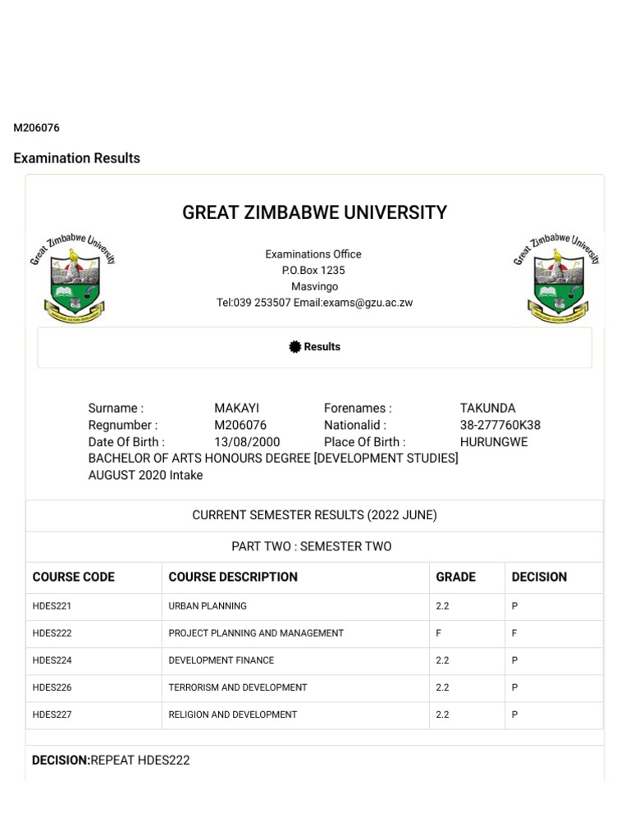Click the grade 2.2 for HDES221
Viewport: 630px width, 840px height.
[x=442, y=606]
